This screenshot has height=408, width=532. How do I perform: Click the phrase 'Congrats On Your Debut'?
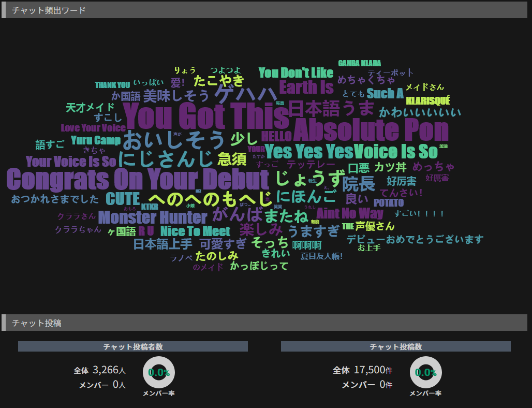coord(138,179)
